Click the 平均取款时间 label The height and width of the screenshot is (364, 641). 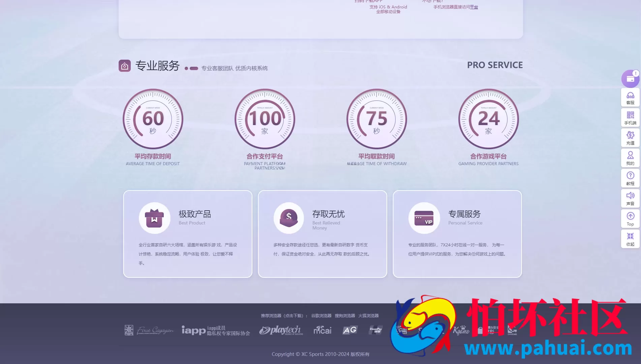pyautogui.click(x=377, y=156)
